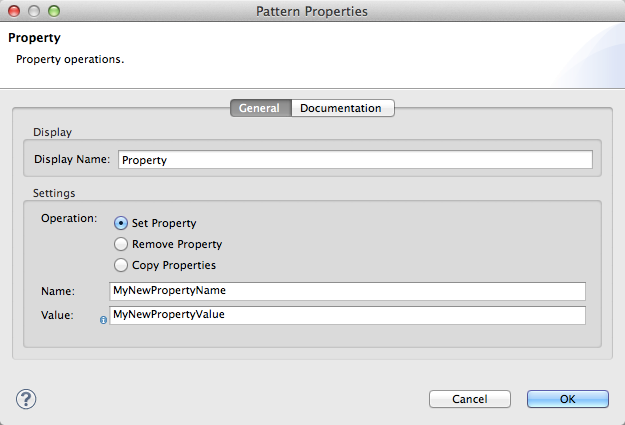Viewport: 625px width, 425px height.
Task: Click the Value text field
Action: 347,315
